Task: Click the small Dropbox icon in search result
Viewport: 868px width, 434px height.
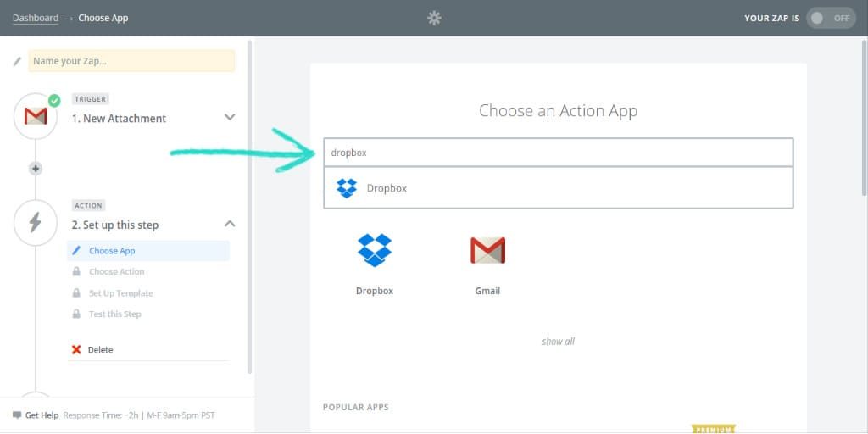Action: 347,188
